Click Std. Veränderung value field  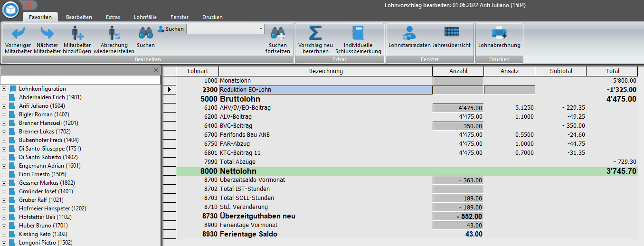click(458, 207)
